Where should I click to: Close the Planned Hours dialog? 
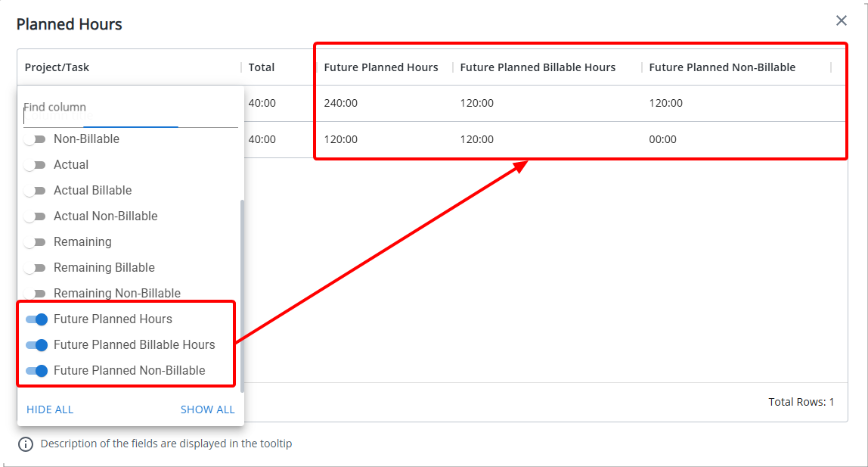(841, 21)
